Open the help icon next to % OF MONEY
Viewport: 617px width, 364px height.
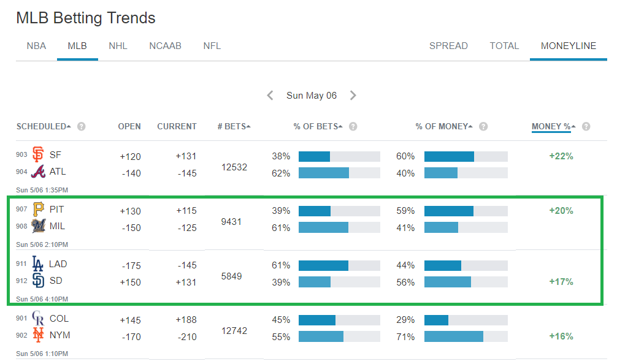[x=483, y=127]
